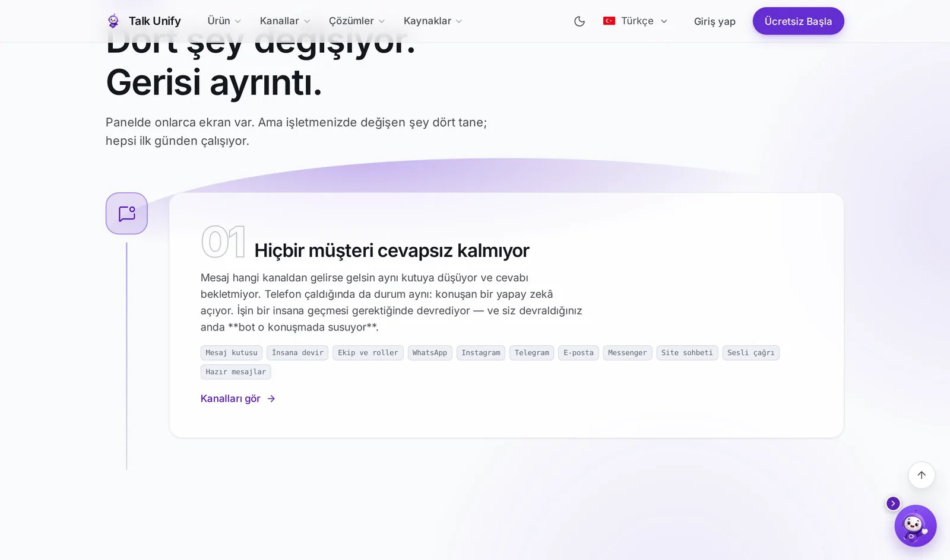This screenshot has height=560, width=950.
Task: Click the Hazır mesajlar tag
Action: click(236, 372)
